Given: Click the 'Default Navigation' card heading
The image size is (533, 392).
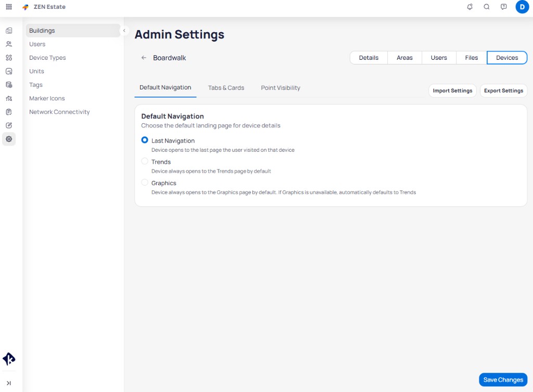Looking at the screenshot, I should tap(172, 116).
